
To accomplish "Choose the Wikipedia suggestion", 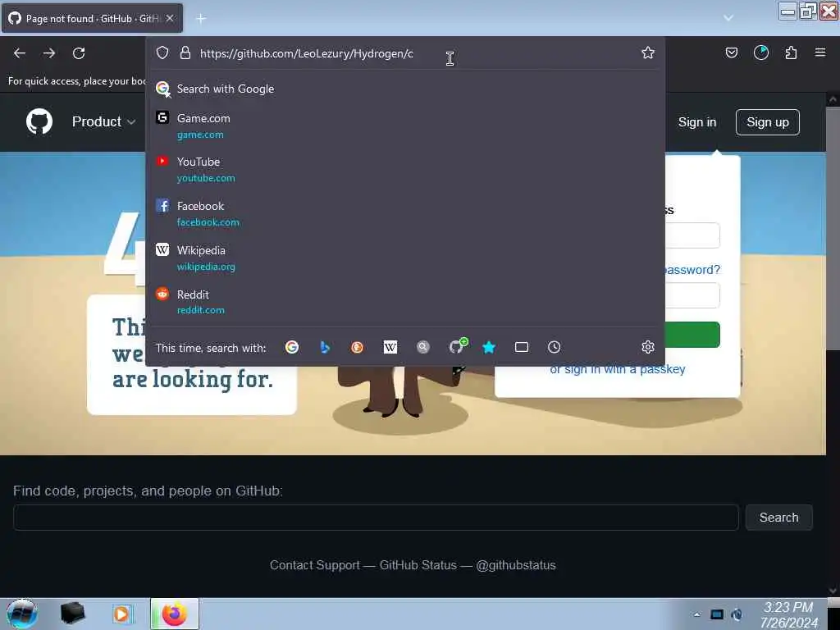I will [x=405, y=258].
